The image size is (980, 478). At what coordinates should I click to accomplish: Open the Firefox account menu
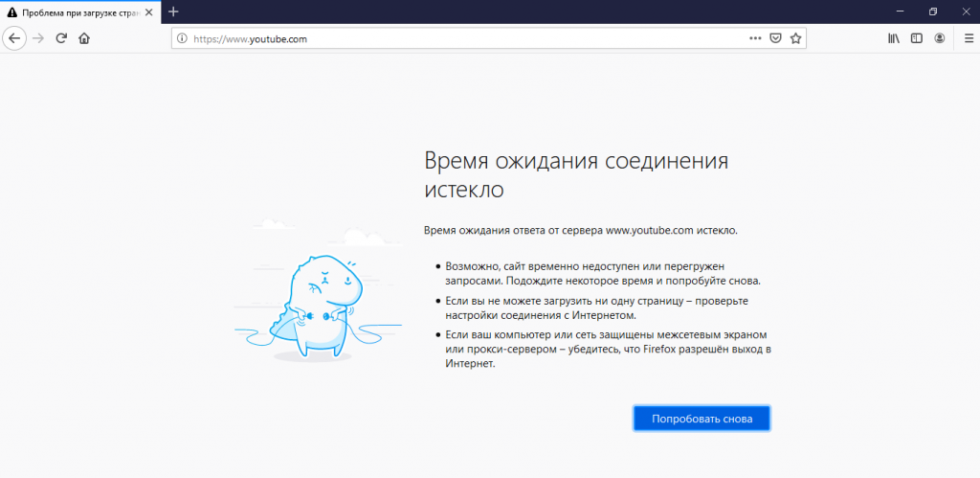[x=940, y=39]
